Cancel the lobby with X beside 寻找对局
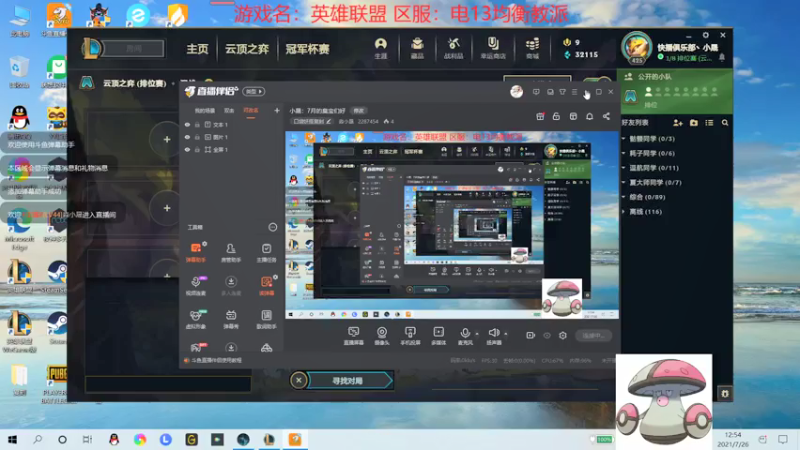Screen dimensions: 800x450 click(x=298, y=380)
